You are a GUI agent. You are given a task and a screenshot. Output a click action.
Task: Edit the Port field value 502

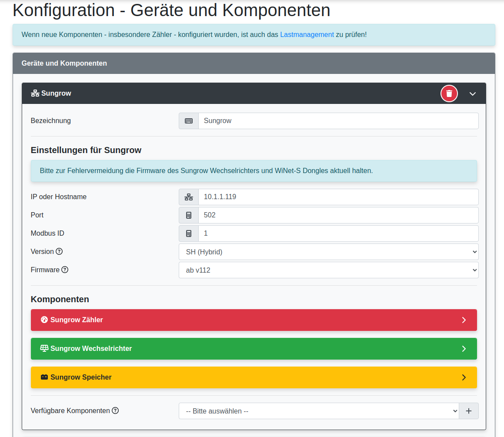coord(338,215)
